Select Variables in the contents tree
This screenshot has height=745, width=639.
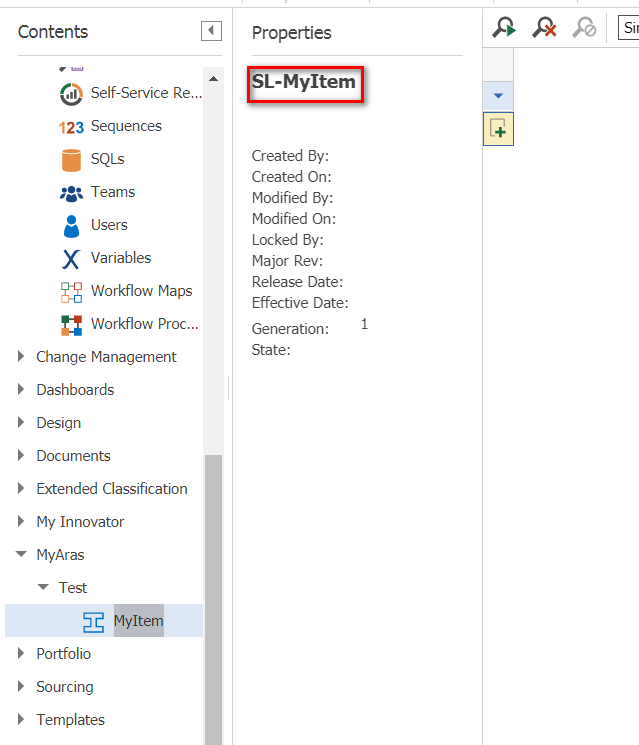121,258
